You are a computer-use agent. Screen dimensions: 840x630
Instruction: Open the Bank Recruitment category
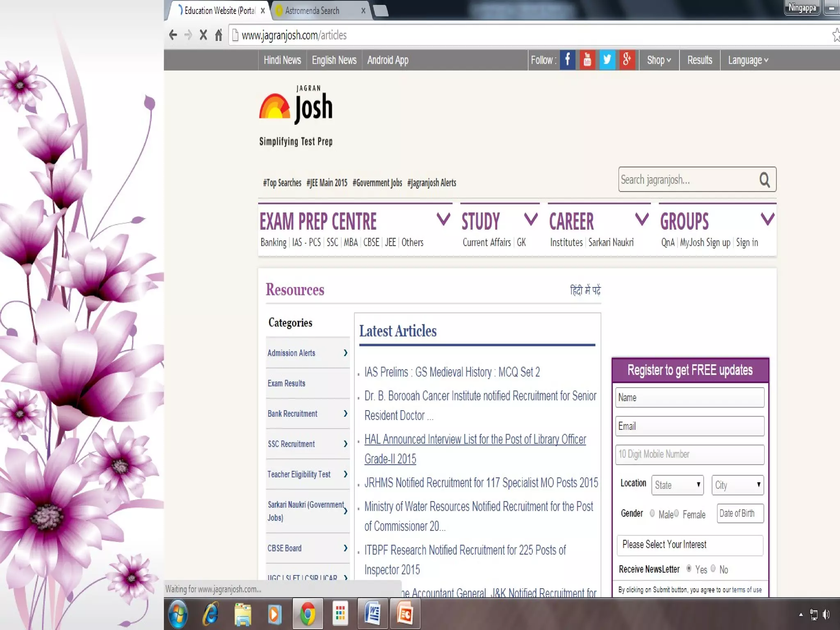[x=308, y=413]
